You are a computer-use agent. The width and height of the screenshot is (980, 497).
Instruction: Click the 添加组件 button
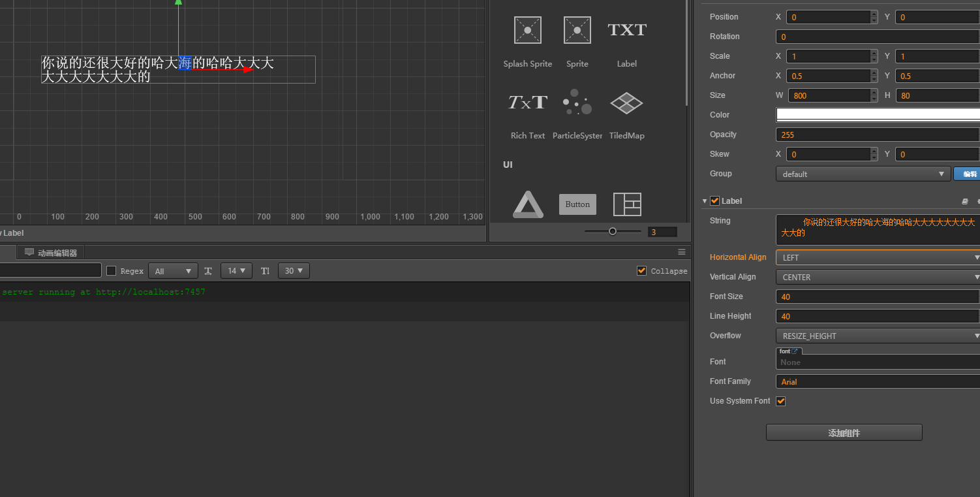(844, 433)
